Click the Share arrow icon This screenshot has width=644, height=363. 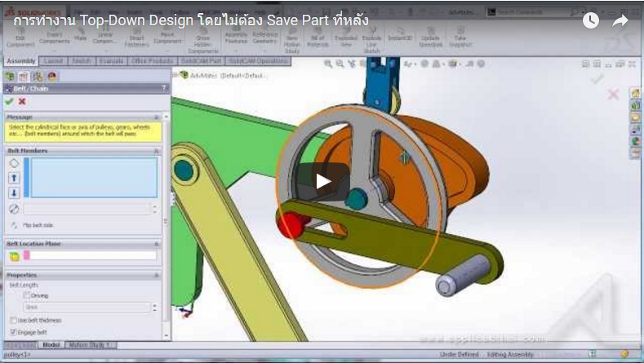click(x=620, y=20)
